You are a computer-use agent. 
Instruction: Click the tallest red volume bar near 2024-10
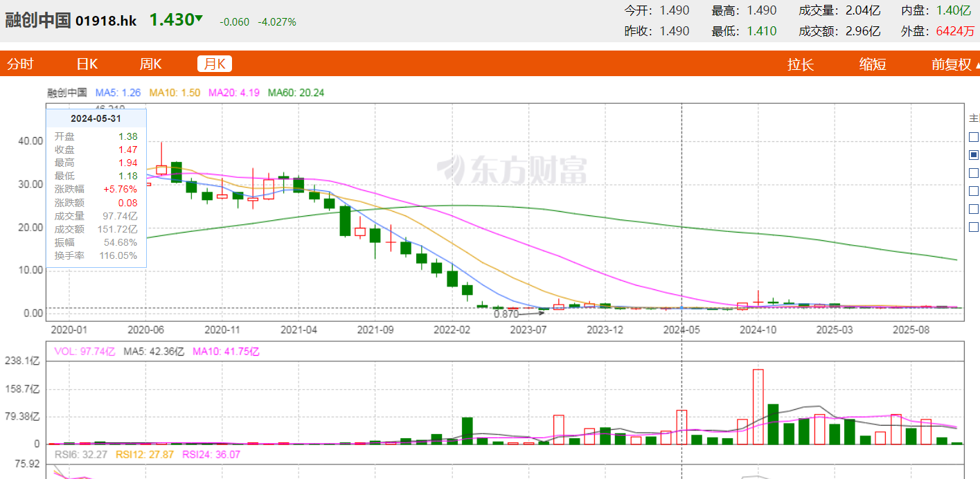pos(758,407)
